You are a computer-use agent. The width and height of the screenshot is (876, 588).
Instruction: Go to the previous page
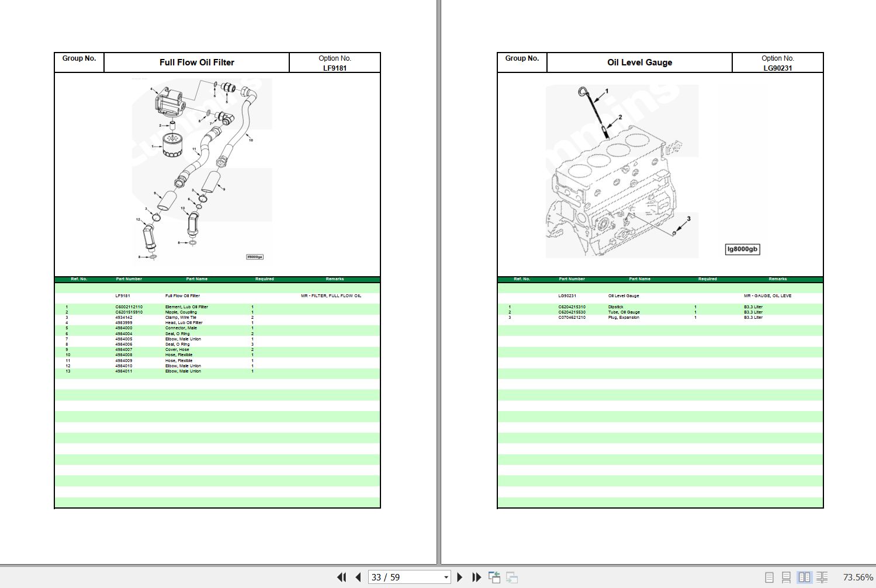358,577
